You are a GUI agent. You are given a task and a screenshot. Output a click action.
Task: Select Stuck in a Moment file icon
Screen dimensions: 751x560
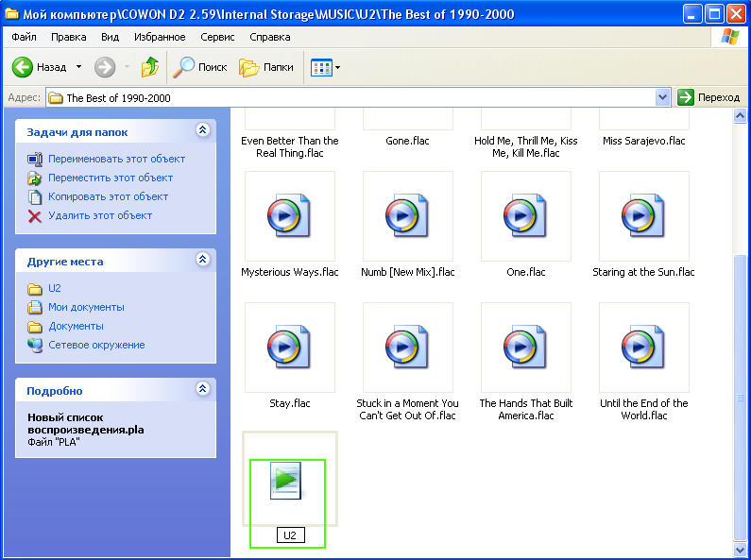pos(407,347)
